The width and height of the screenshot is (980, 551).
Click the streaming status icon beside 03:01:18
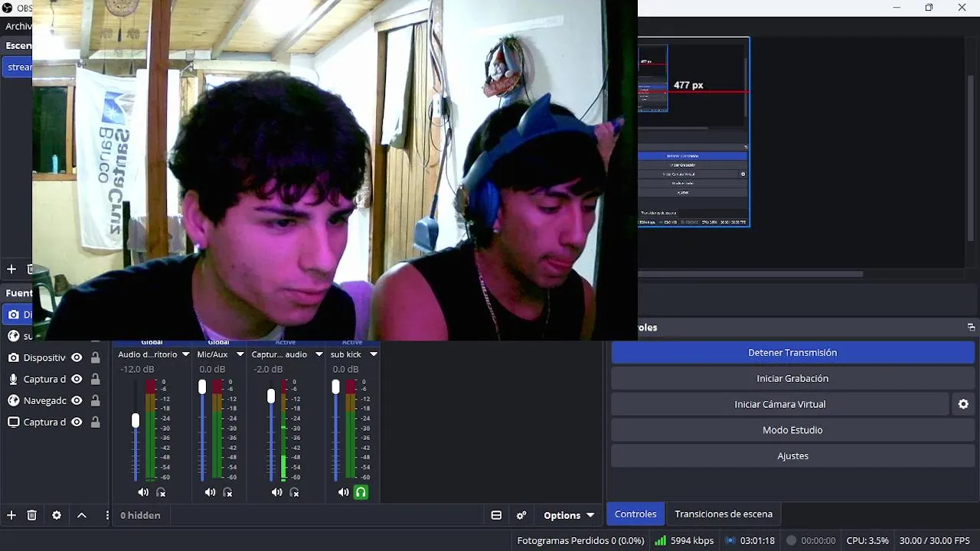[730, 540]
